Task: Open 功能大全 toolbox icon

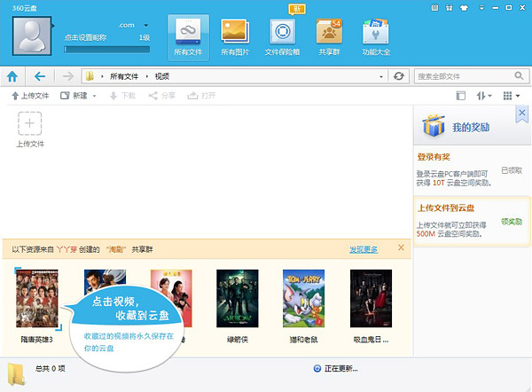Action: pyautogui.click(x=378, y=37)
